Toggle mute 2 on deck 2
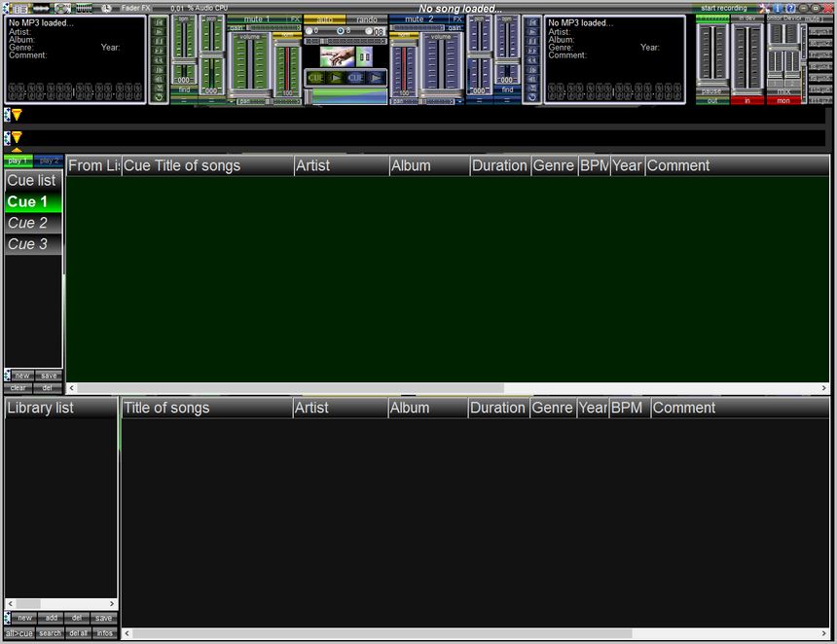This screenshot has width=837, height=644. (418, 19)
